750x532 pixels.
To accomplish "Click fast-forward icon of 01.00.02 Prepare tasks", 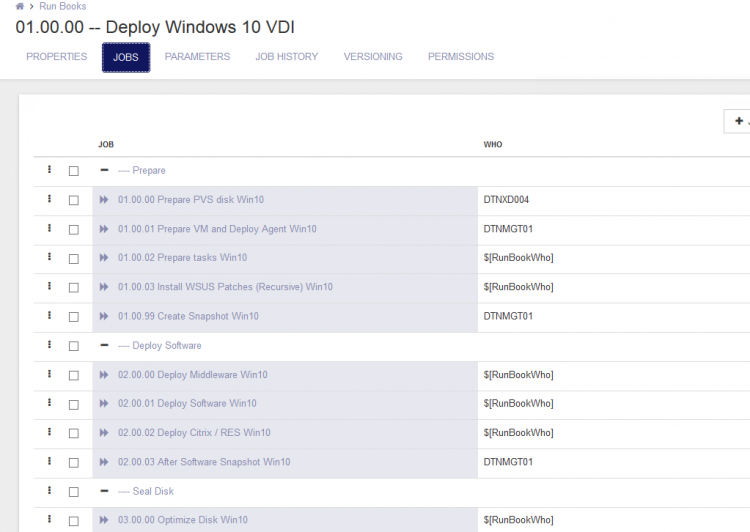I will [x=104, y=258].
